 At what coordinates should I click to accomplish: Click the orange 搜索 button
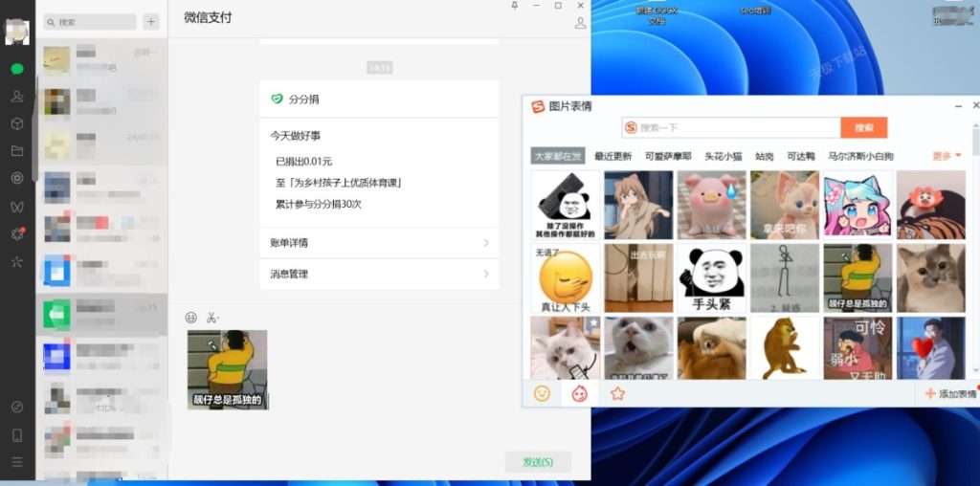coord(864,127)
